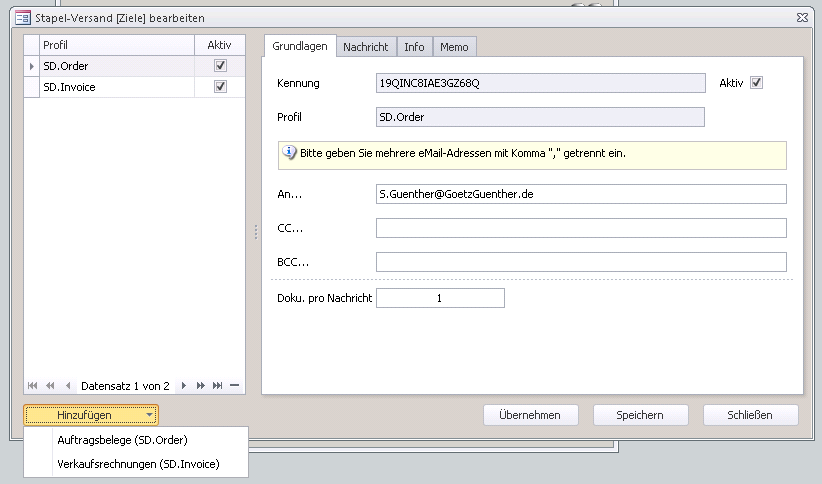Toggle Aktiv checkbox for SD.Order row
The height and width of the screenshot is (484, 822).
(x=220, y=65)
